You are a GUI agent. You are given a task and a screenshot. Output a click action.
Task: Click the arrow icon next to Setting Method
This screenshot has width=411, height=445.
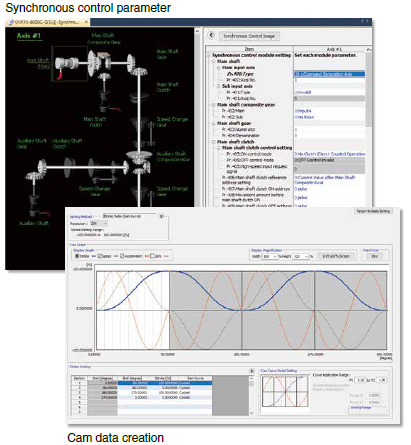(x=161, y=216)
